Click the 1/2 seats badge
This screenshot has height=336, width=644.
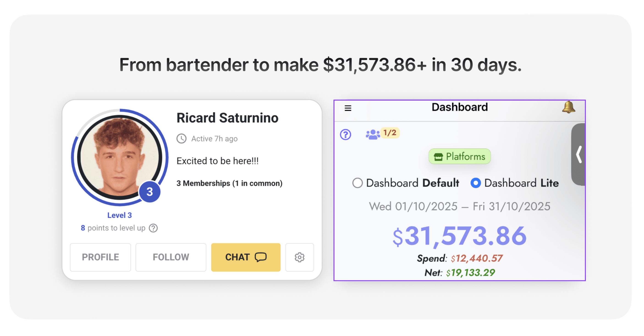[x=390, y=133]
